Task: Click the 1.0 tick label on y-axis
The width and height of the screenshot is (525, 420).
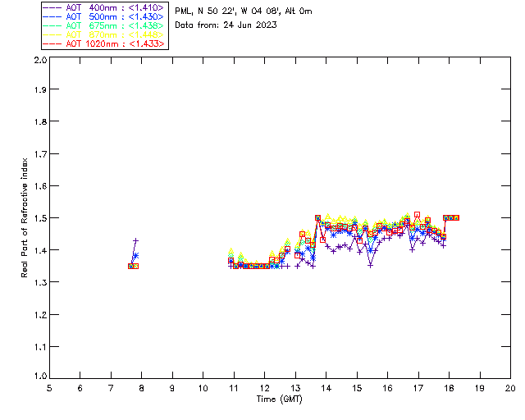Action: click(x=39, y=377)
